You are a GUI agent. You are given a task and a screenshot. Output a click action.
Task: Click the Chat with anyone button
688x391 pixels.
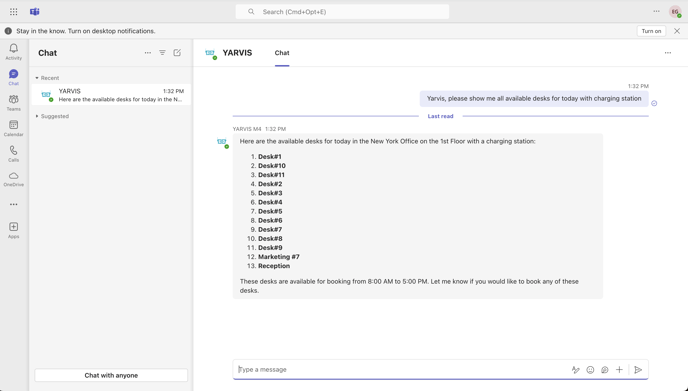pyautogui.click(x=111, y=375)
